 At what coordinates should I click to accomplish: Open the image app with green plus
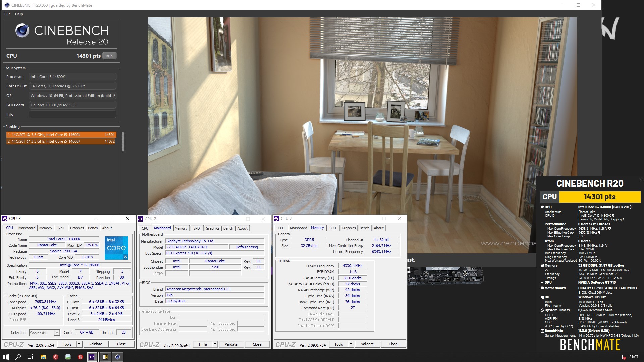pos(68,357)
